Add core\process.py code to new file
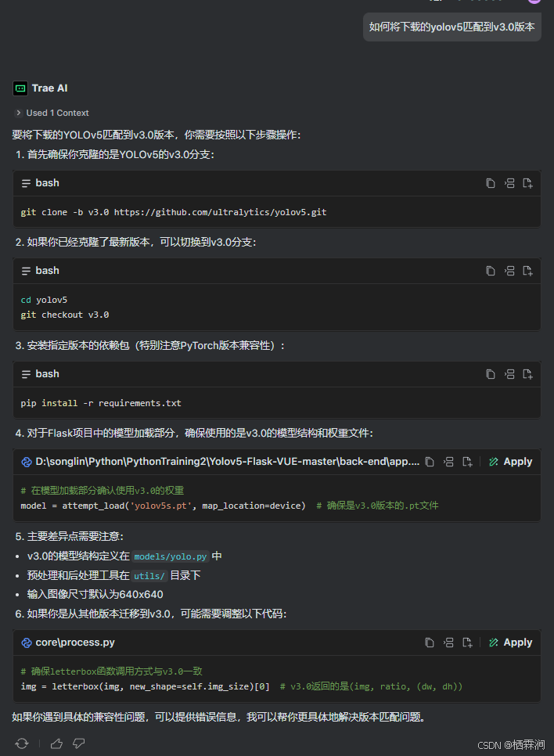Screen dimensions: 554x756 click(x=467, y=643)
